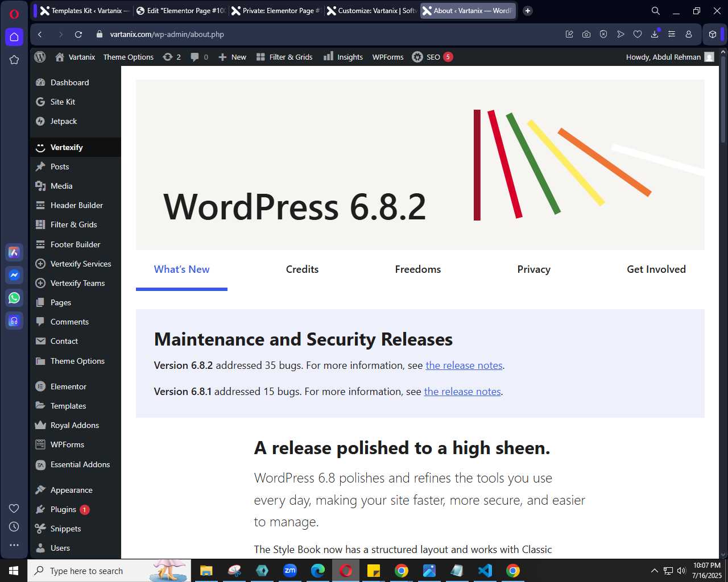This screenshot has width=728, height=582.
Task: Visit site via Vartanix admin bar link
Action: [76, 57]
